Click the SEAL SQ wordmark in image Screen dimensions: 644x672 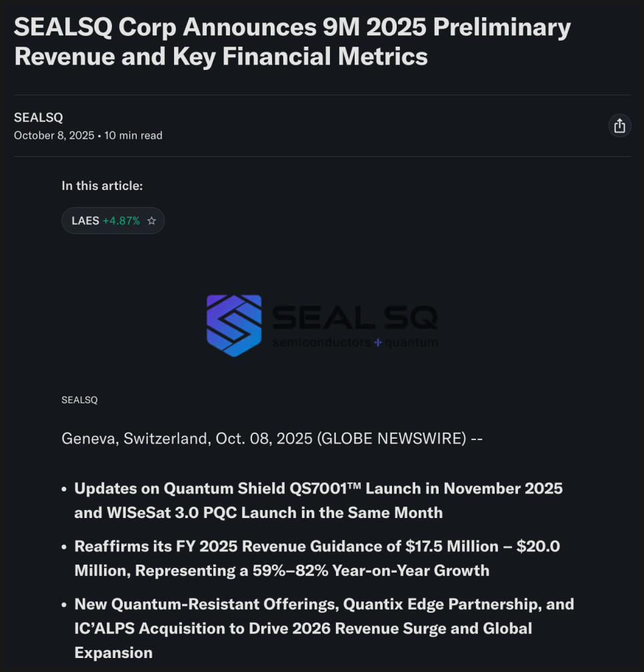355,317
